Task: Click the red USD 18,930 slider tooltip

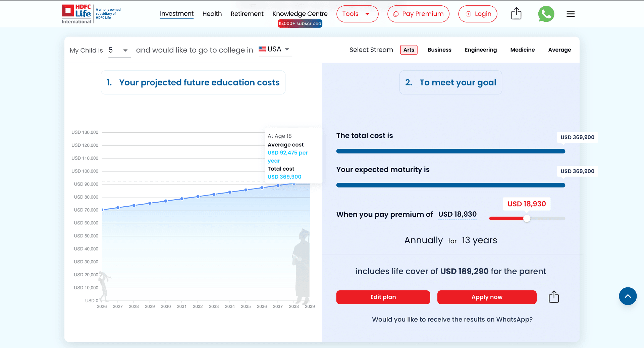Action: 527,204
